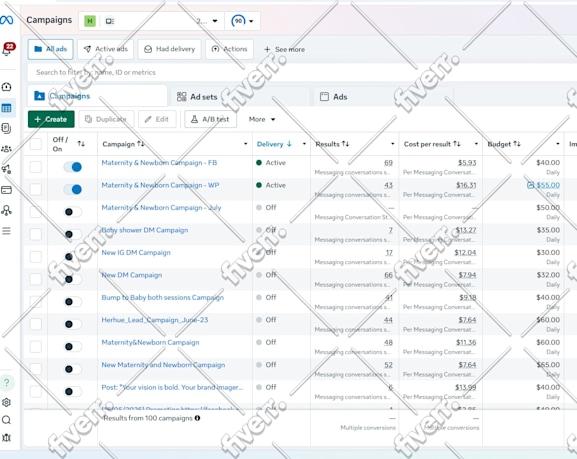Open events manager icon in sidebar
Viewport: 577px width, 459px height.
(6, 210)
